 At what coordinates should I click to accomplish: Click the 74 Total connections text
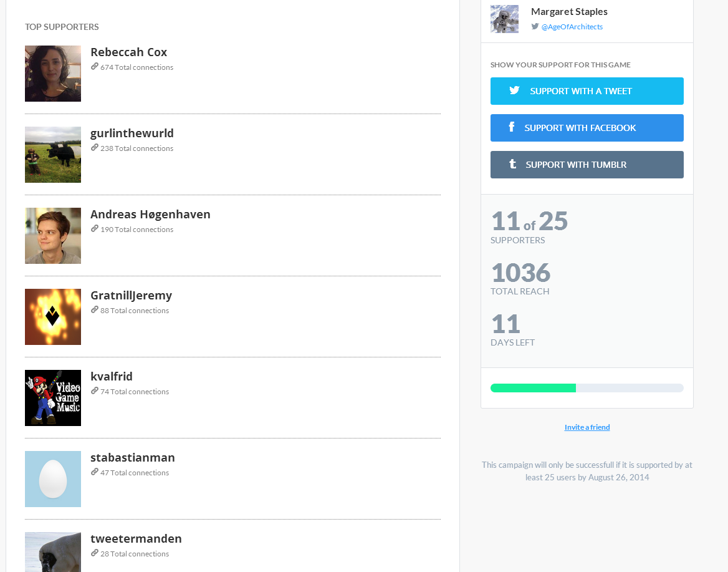[135, 392]
